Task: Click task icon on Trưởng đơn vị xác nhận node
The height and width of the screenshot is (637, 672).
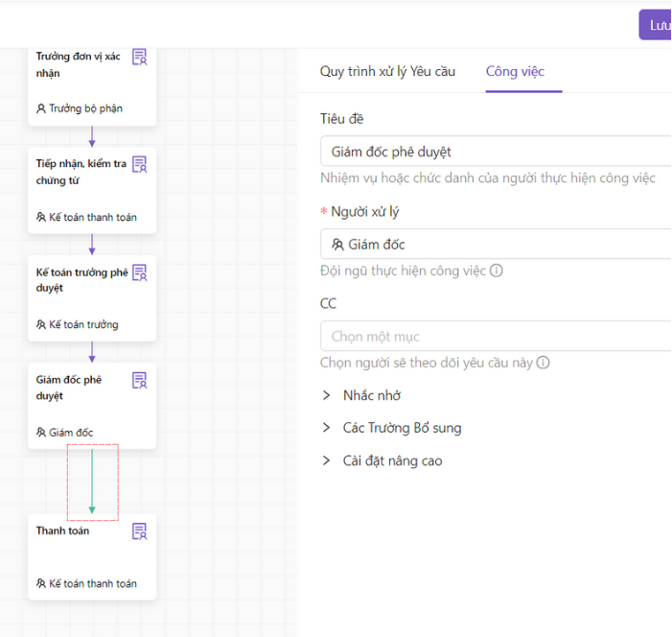Action: pyautogui.click(x=140, y=58)
